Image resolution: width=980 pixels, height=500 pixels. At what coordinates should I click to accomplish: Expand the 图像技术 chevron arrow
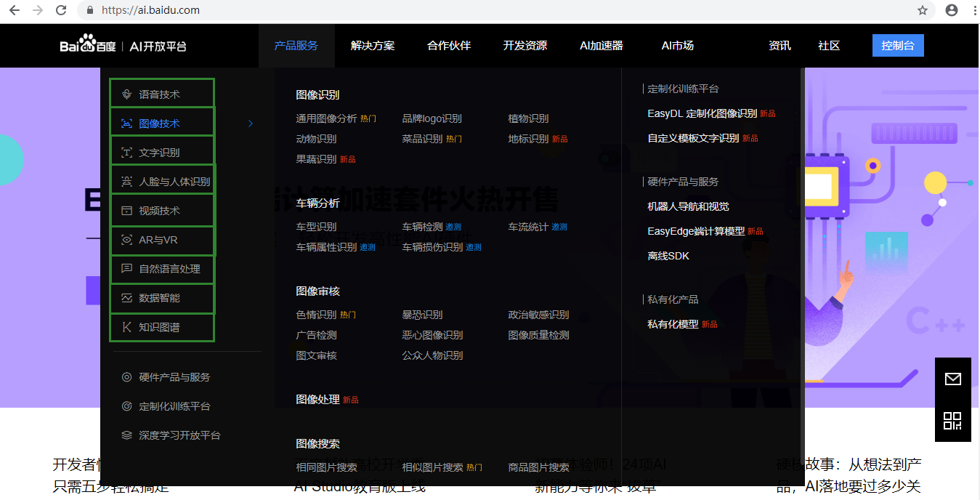251,124
